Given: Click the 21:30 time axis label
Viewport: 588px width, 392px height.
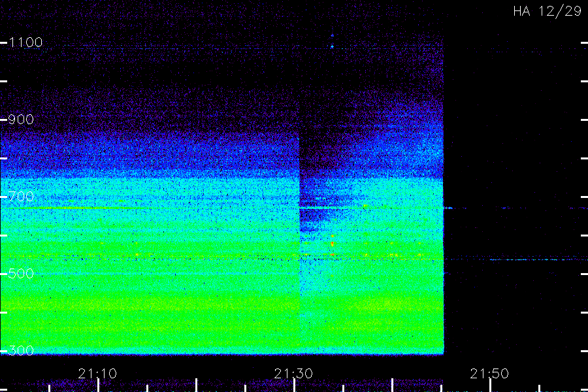Looking at the screenshot, I should pos(293,374).
